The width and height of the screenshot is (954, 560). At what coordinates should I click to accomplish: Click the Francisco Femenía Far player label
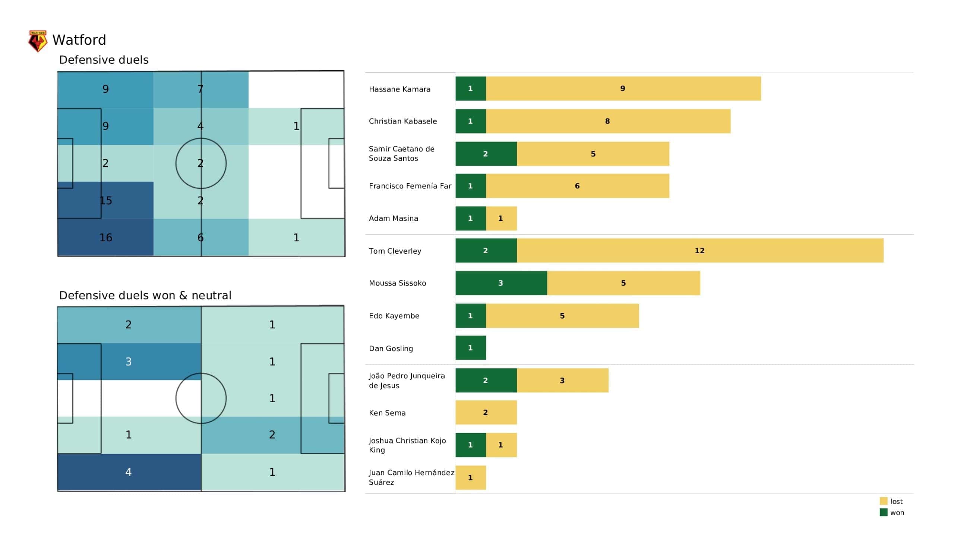[x=410, y=186]
